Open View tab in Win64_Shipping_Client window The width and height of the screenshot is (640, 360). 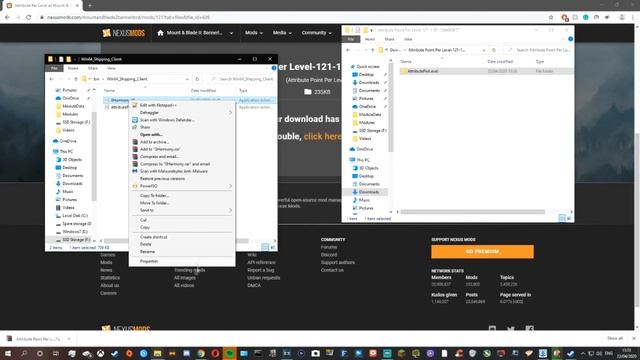pos(111,68)
